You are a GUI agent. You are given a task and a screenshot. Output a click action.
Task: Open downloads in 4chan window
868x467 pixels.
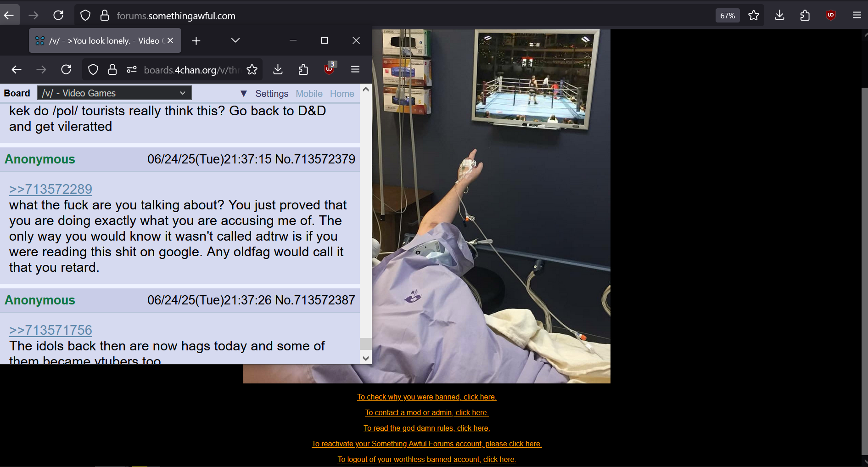coord(278,69)
